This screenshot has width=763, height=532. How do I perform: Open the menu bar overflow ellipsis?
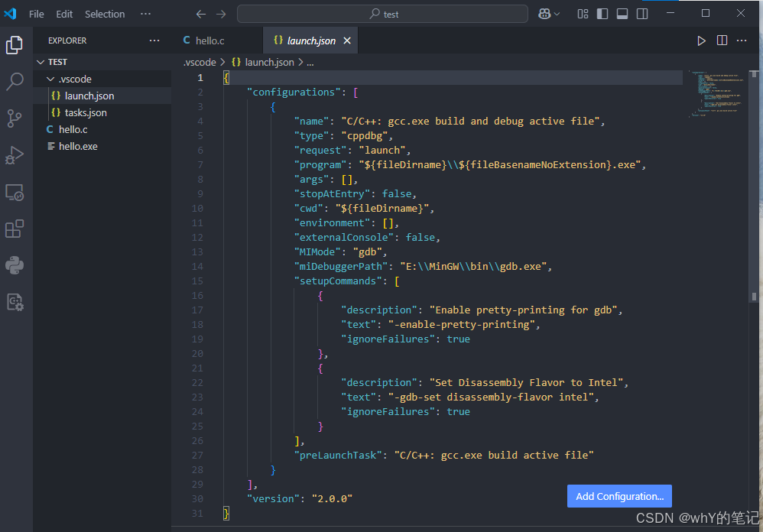click(145, 14)
